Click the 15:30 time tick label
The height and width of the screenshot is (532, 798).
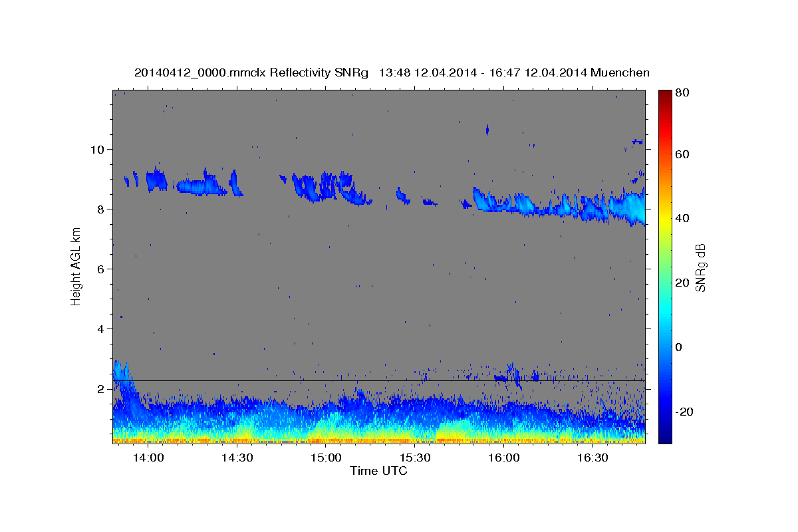(415, 458)
